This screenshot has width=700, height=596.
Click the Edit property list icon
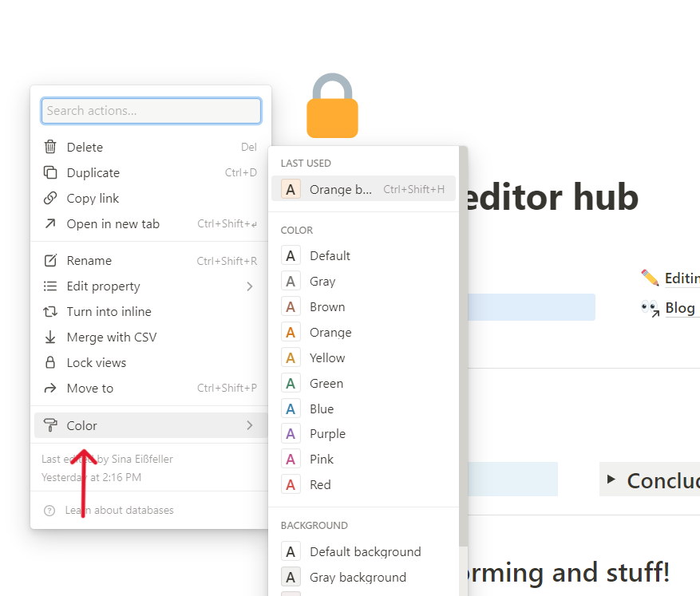pos(49,286)
